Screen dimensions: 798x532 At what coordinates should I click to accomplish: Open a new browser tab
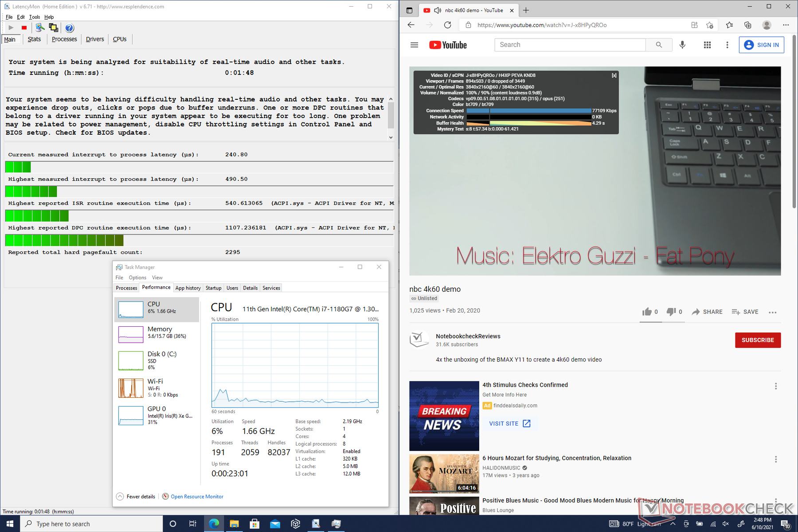(526, 10)
